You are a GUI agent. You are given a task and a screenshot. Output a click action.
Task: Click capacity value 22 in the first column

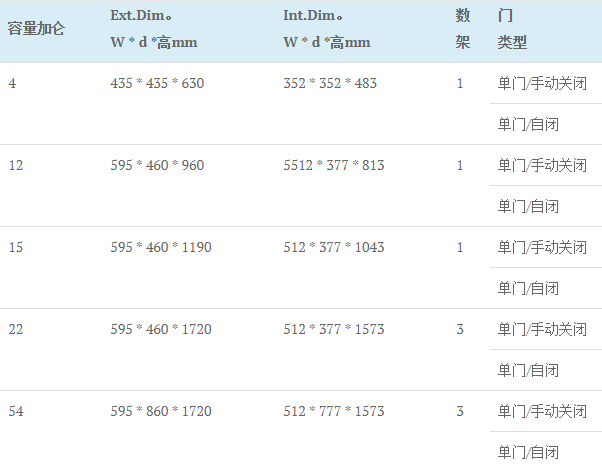point(16,329)
